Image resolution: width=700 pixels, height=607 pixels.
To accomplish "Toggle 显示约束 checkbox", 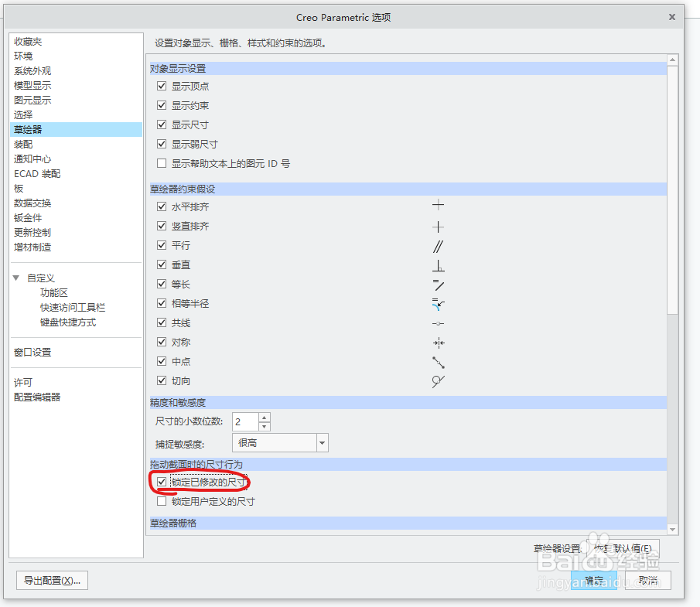I will (x=162, y=105).
